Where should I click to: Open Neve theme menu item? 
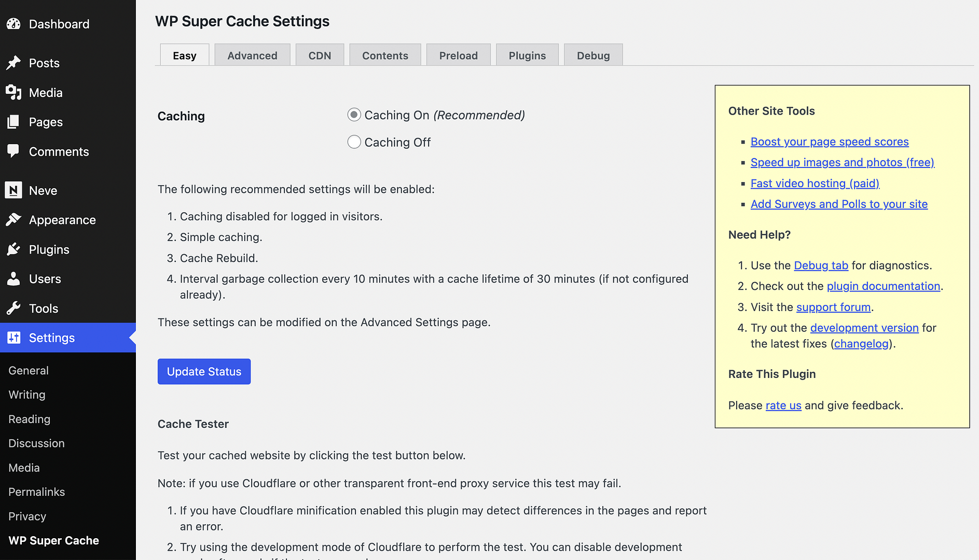68,190
